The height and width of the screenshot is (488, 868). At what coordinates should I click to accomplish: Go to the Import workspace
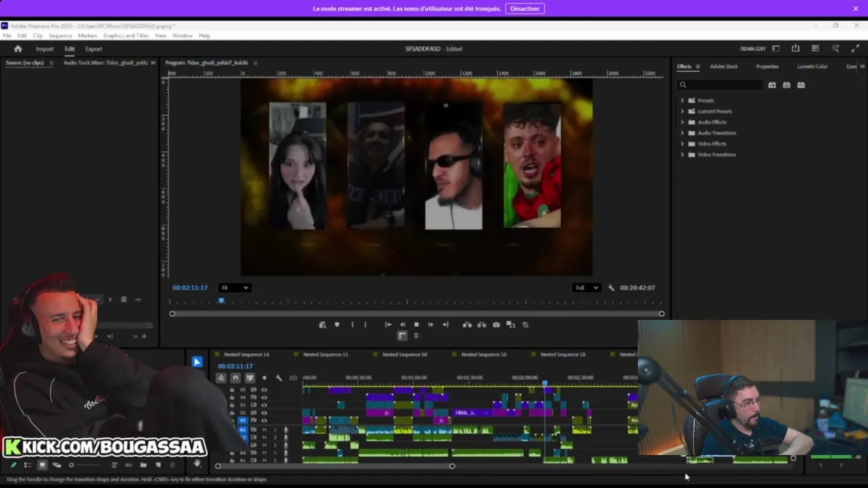45,49
